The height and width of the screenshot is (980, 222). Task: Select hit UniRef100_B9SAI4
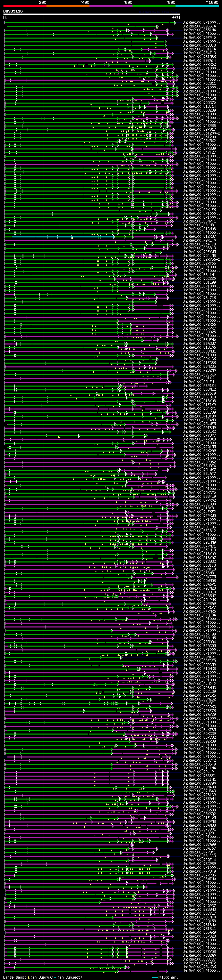(199, 60)
